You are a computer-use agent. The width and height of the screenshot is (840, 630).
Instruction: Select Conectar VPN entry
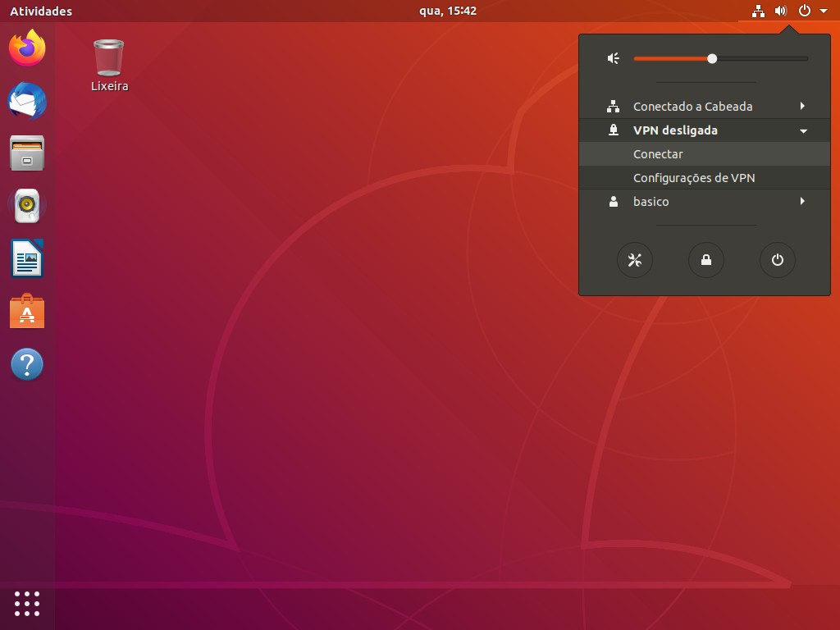[705, 154]
